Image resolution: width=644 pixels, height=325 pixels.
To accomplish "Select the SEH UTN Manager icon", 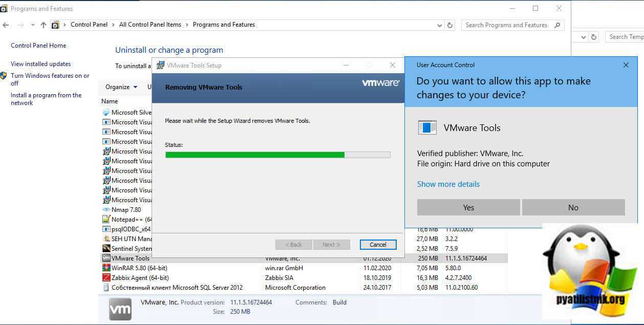I will click(106, 239).
